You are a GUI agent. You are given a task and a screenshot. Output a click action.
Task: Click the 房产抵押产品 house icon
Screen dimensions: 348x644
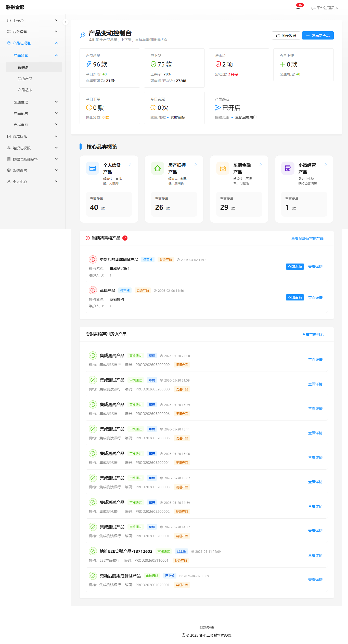click(x=158, y=168)
